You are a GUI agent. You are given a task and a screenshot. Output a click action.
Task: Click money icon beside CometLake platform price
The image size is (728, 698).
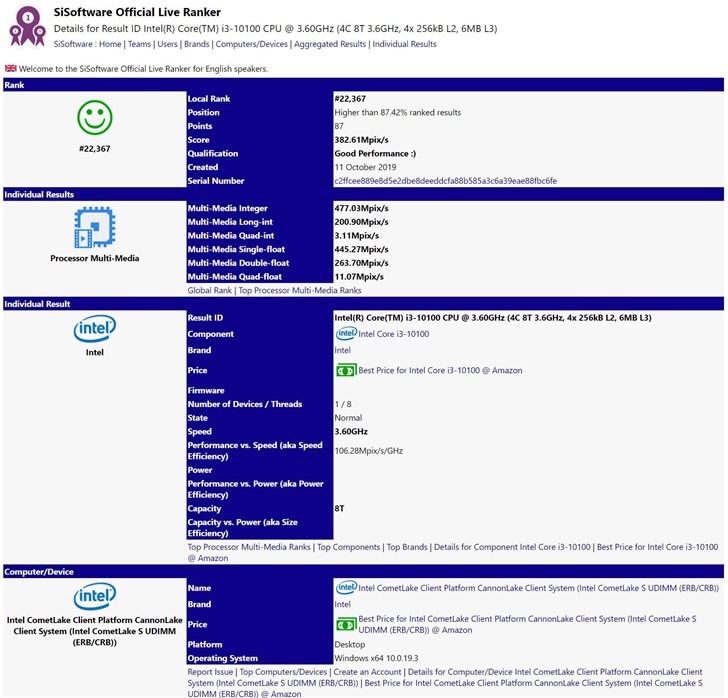point(346,624)
